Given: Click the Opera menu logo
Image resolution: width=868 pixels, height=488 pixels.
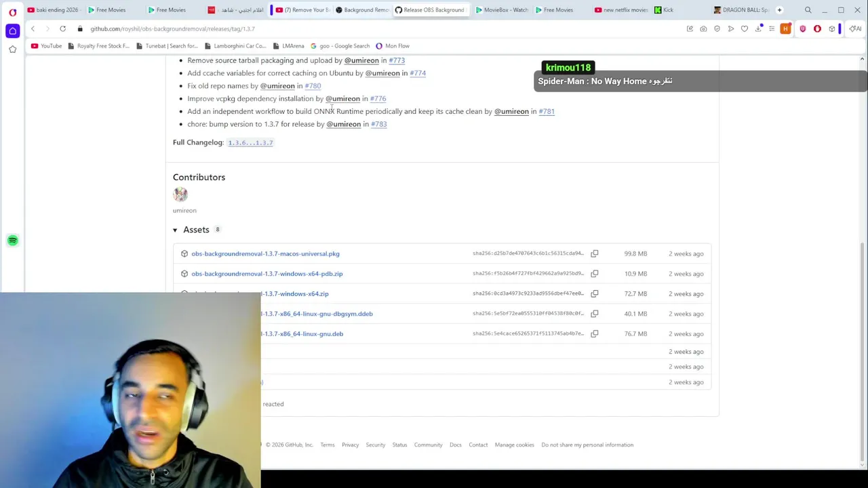Looking at the screenshot, I should point(12,12).
